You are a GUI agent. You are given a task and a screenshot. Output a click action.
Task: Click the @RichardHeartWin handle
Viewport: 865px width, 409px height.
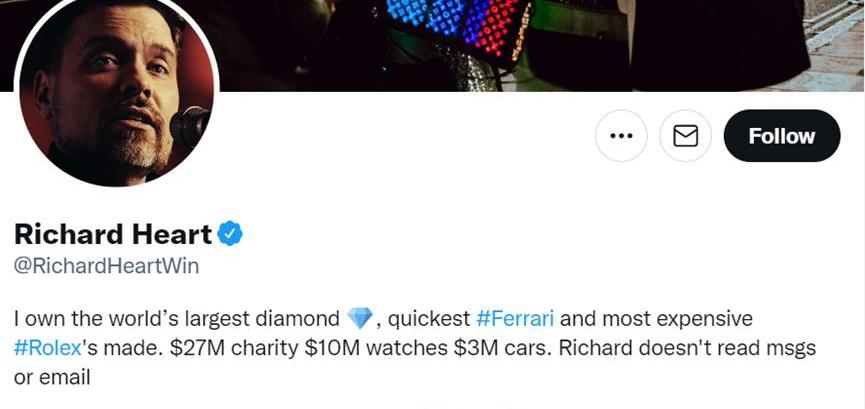[106, 267]
